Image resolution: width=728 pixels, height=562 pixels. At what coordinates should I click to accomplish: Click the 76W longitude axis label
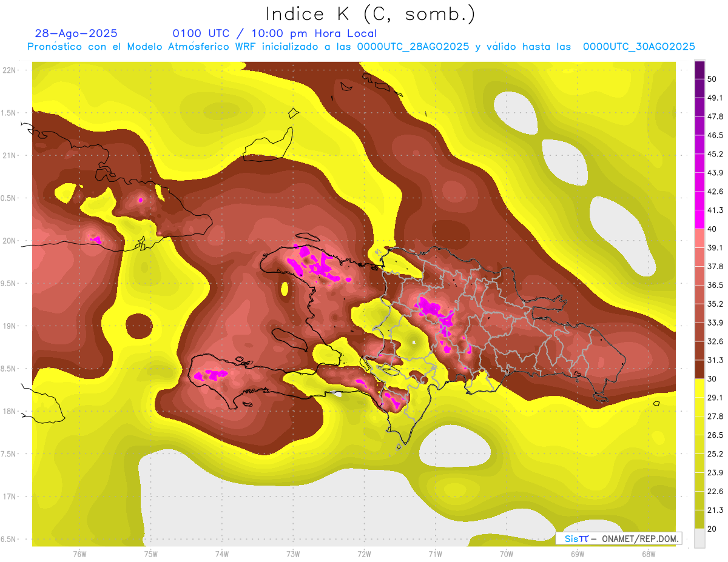(79, 554)
